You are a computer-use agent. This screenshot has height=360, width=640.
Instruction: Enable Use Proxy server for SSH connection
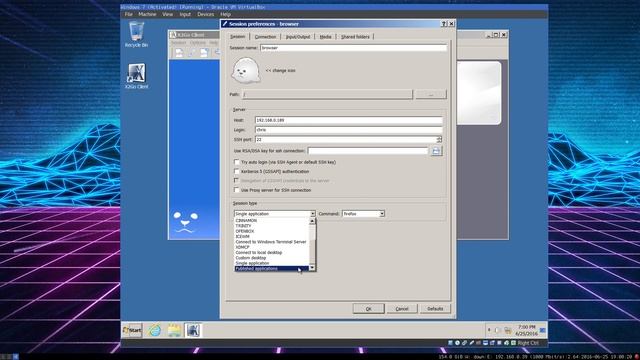tap(236, 190)
